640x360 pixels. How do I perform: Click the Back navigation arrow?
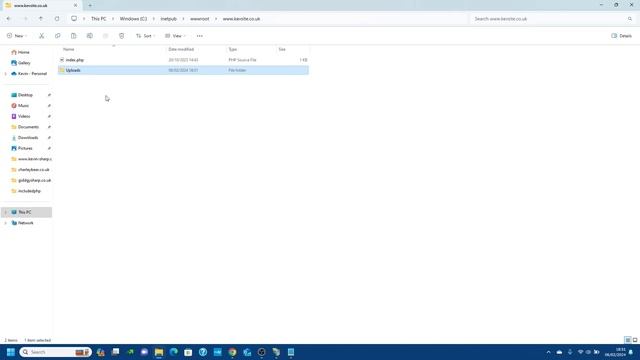pos(9,19)
